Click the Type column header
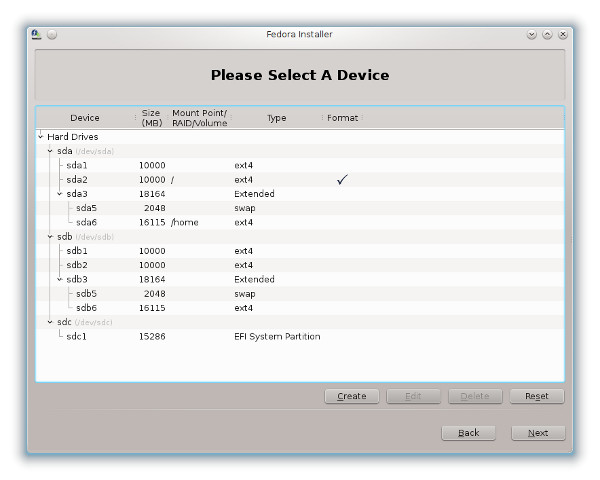 [276, 118]
